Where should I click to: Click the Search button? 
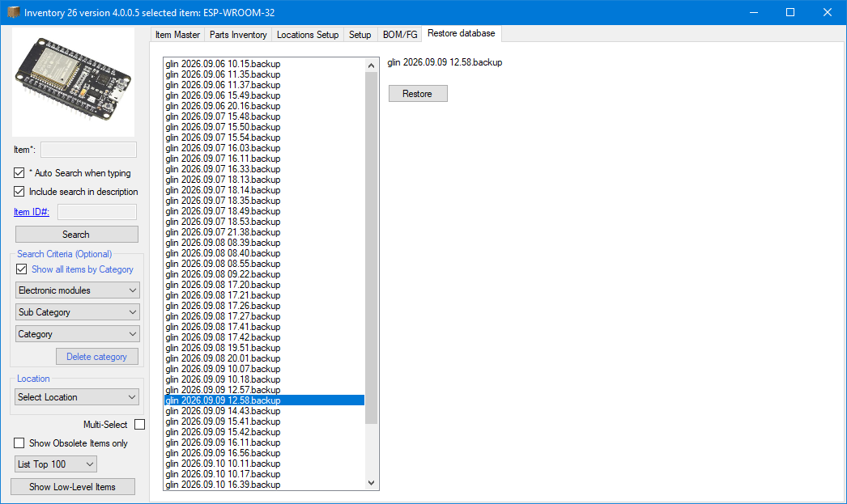pos(76,234)
